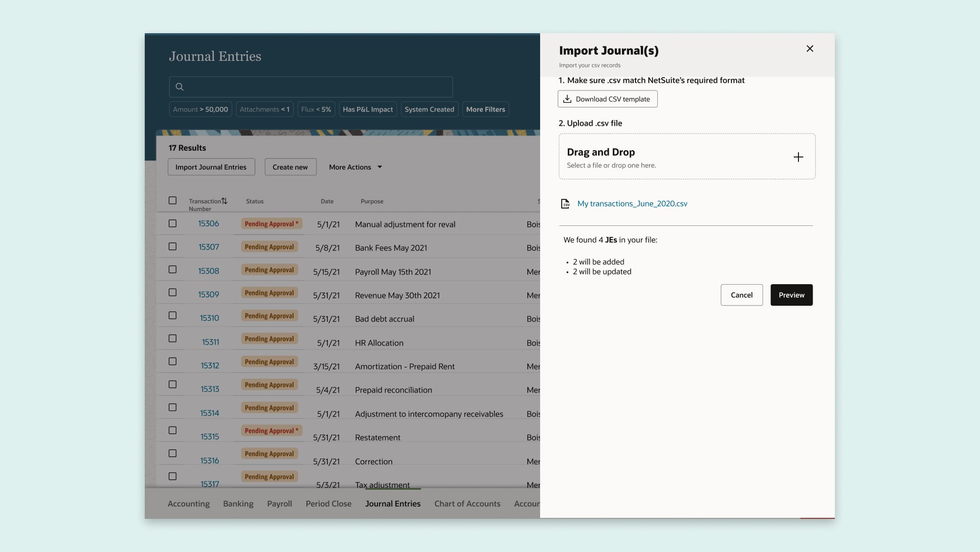Open transaction 15312 link
The height and width of the screenshot is (552, 980).
tap(210, 365)
